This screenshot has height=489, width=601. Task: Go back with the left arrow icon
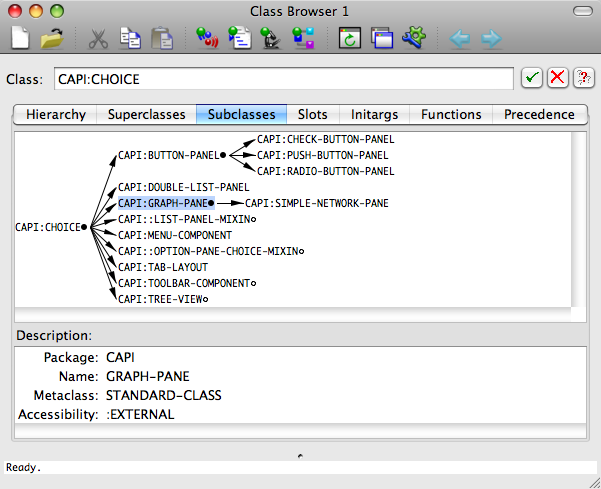pyautogui.click(x=460, y=38)
